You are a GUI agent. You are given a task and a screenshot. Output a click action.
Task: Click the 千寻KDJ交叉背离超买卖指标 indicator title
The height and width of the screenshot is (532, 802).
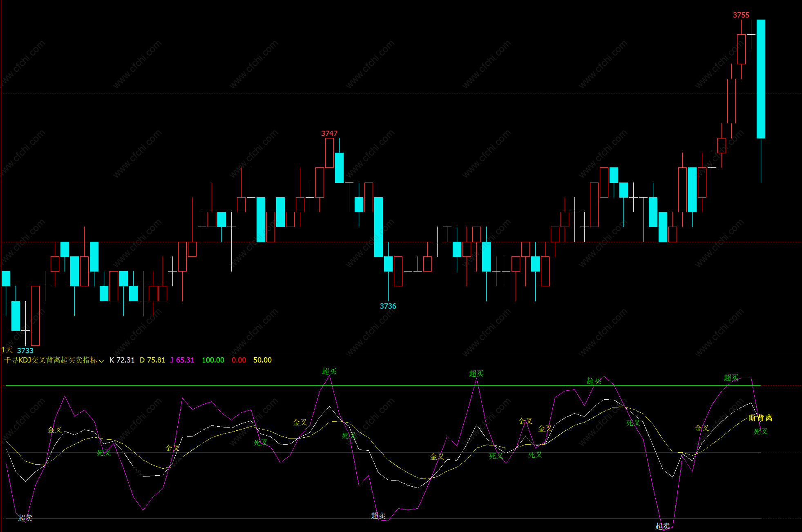(51, 360)
